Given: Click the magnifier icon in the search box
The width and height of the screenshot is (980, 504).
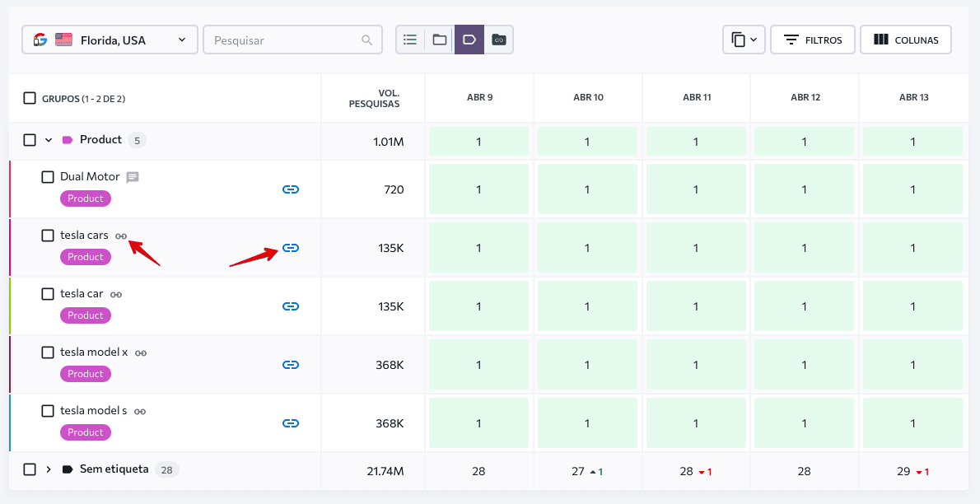Looking at the screenshot, I should (x=366, y=40).
